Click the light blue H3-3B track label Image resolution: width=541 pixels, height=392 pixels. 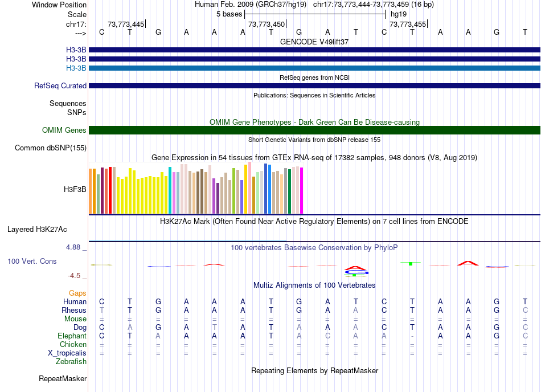tap(76, 68)
